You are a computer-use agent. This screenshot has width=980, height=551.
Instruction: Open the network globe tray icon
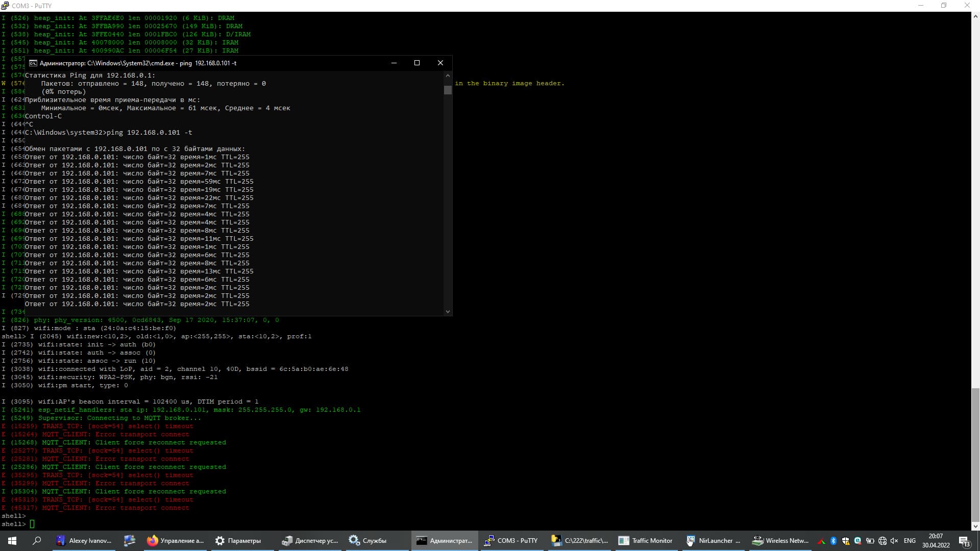[882, 541]
